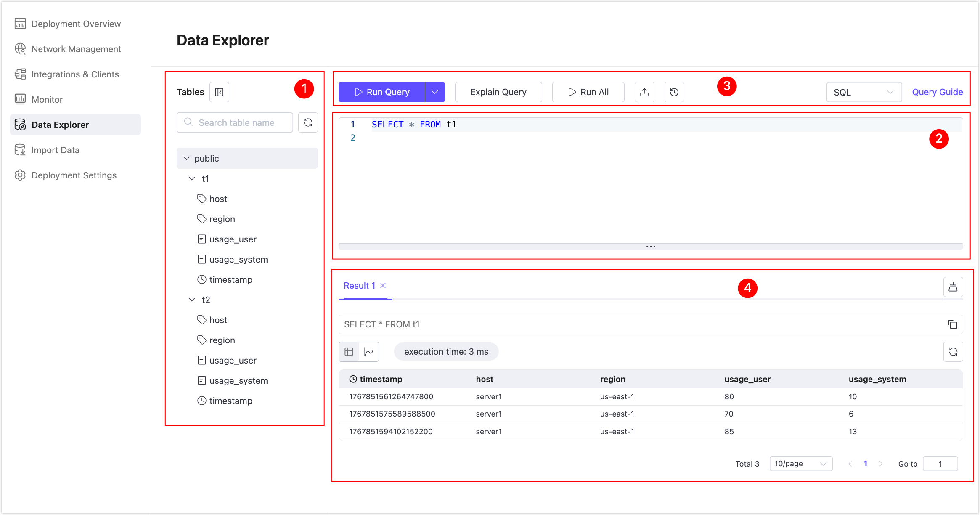Open the Query Guide link
980x515 pixels.
pos(937,92)
